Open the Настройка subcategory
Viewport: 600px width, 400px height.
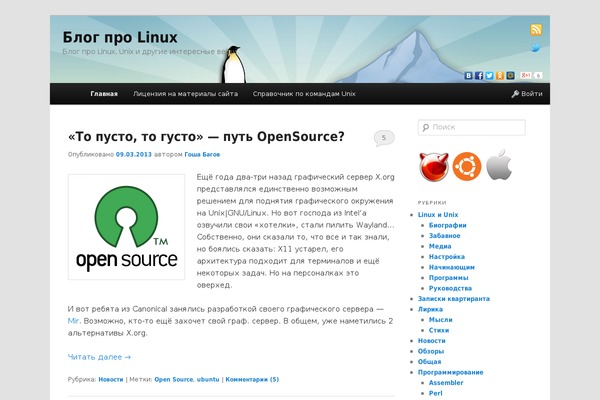tap(447, 257)
